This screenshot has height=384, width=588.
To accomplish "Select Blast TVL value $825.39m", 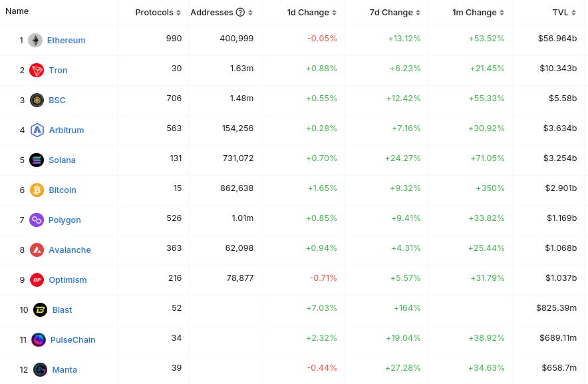I will pos(557,308).
